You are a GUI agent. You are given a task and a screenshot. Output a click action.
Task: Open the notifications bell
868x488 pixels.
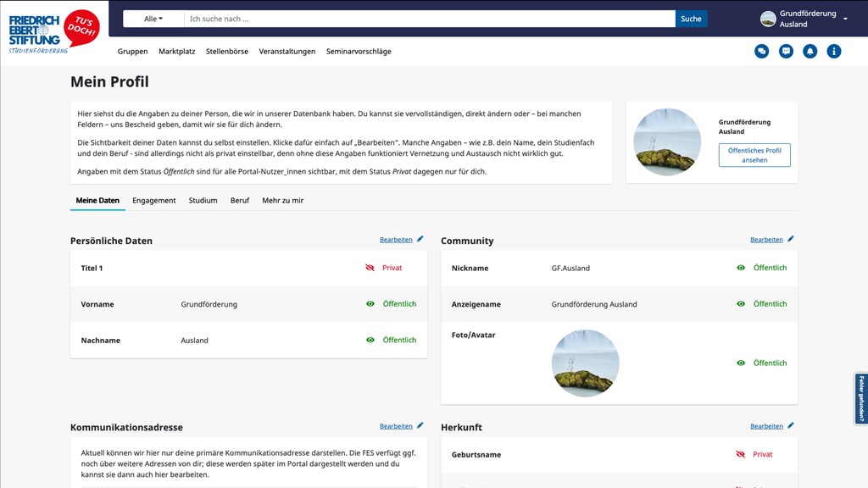click(x=810, y=52)
